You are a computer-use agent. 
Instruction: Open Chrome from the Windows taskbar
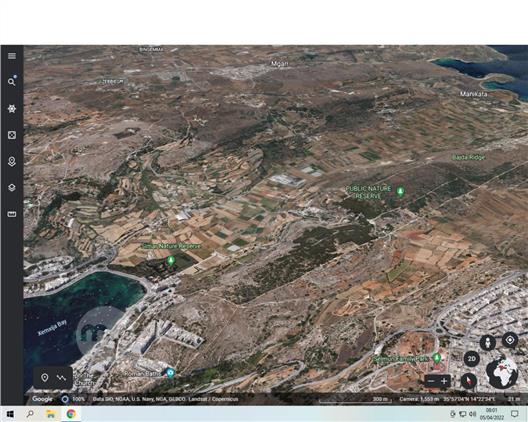[71, 414]
